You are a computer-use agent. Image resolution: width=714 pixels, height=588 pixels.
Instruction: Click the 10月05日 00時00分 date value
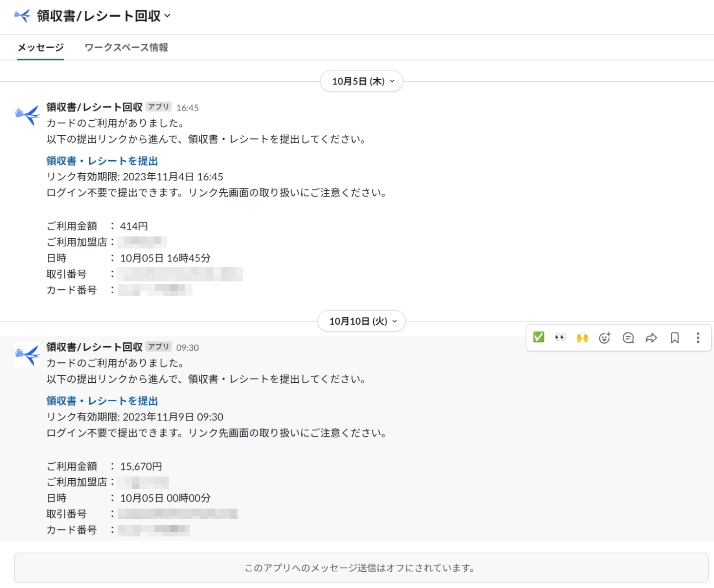(x=165, y=498)
